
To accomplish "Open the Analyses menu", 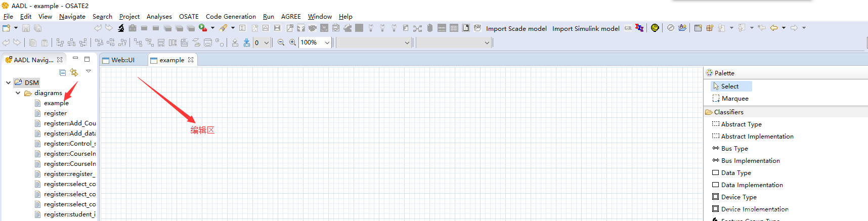I will tap(159, 17).
